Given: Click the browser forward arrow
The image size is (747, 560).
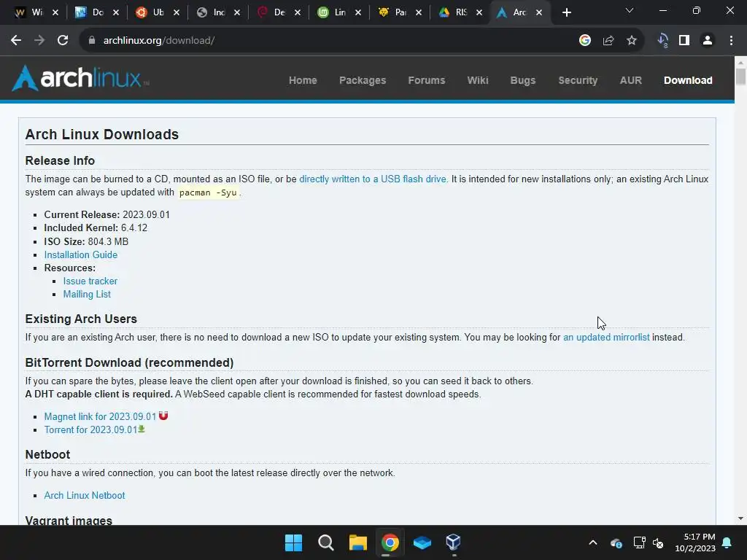Looking at the screenshot, I should tap(39, 41).
